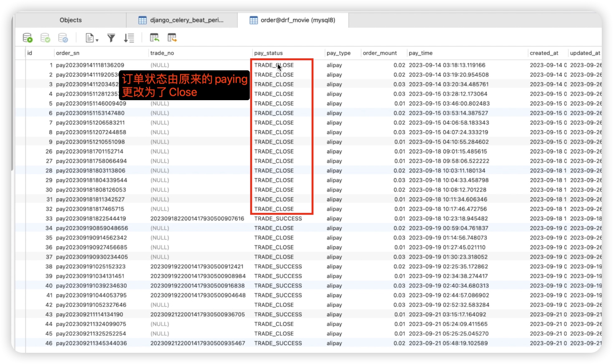Select TRADE_SUCCESS in row id 43
Viewport: 613px width, 364px height.
[278, 314]
